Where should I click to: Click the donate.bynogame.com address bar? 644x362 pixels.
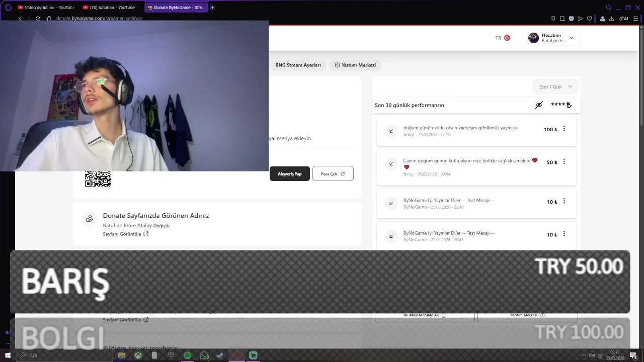[99, 19]
